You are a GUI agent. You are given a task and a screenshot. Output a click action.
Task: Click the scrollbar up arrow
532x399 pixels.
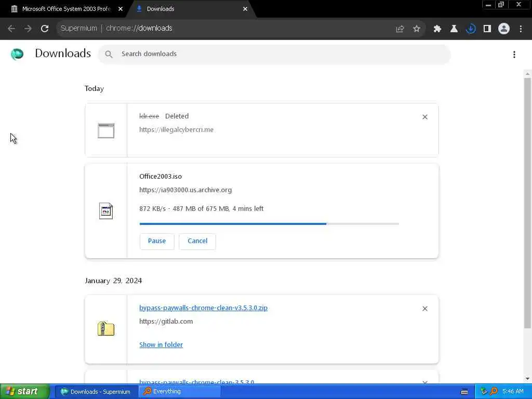pos(527,74)
